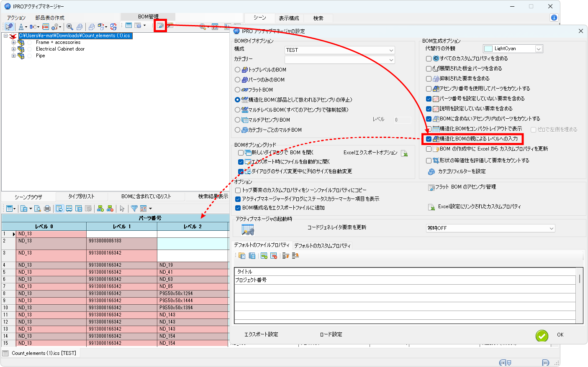Click the magnifier zoom icon in the main toolbar
The width and height of the screenshot is (588, 367).
coord(70,26)
